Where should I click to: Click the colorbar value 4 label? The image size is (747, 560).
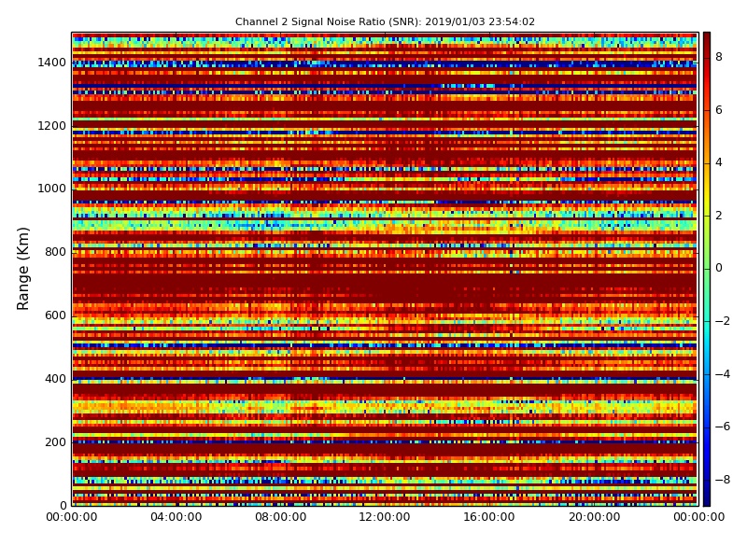(x=719, y=162)
